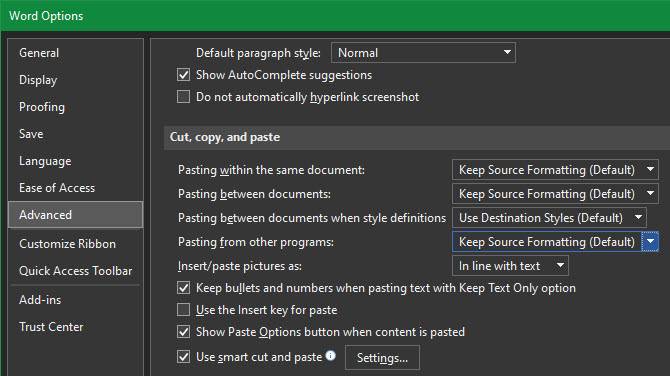Go to Trust Center settings
This screenshot has height=376, width=670.
coord(51,327)
